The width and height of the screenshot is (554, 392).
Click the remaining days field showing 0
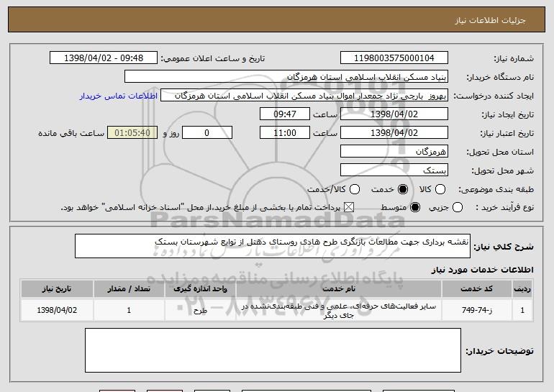(x=207, y=133)
